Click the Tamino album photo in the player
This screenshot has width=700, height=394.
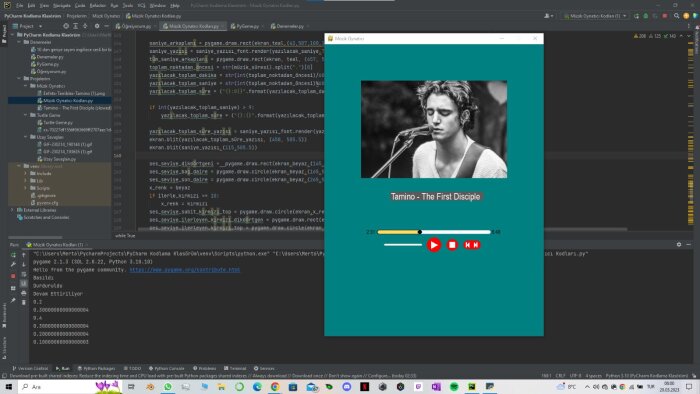pos(434,129)
